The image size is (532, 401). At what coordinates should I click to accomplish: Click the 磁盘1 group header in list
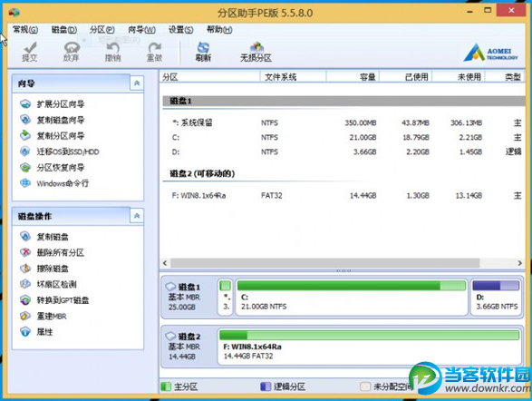coord(343,101)
